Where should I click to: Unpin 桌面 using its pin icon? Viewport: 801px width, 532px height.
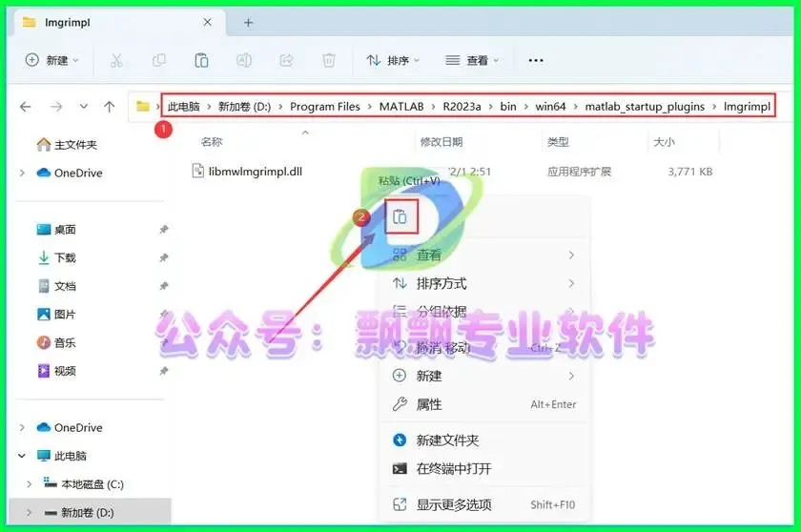click(x=163, y=230)
